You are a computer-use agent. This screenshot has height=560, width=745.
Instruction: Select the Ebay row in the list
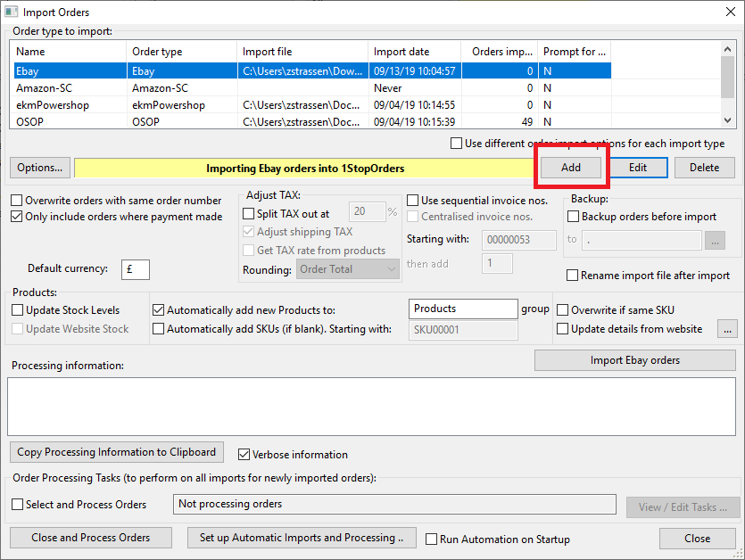312,70
